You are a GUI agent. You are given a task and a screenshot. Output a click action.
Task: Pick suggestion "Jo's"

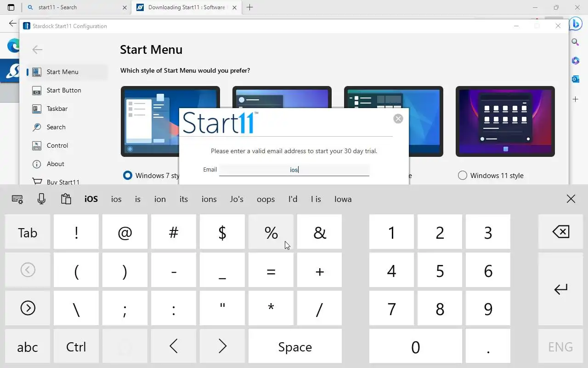[x=237, y=199]
